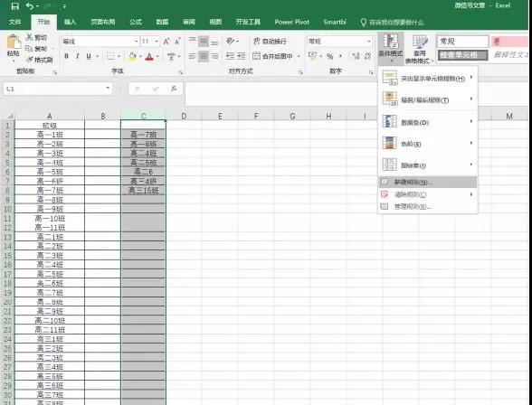Click the Merge and Center button
Viewport: 532px width, 405px height.
pos(273,56)
